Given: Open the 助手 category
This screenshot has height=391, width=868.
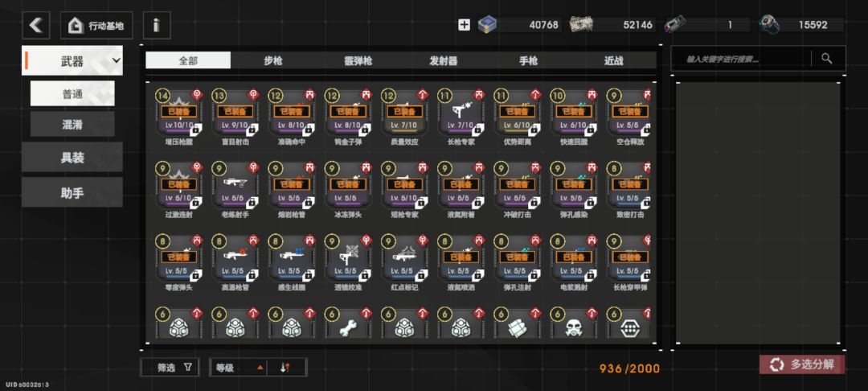Looking at the screenshot, I should (x=72, y=192).
